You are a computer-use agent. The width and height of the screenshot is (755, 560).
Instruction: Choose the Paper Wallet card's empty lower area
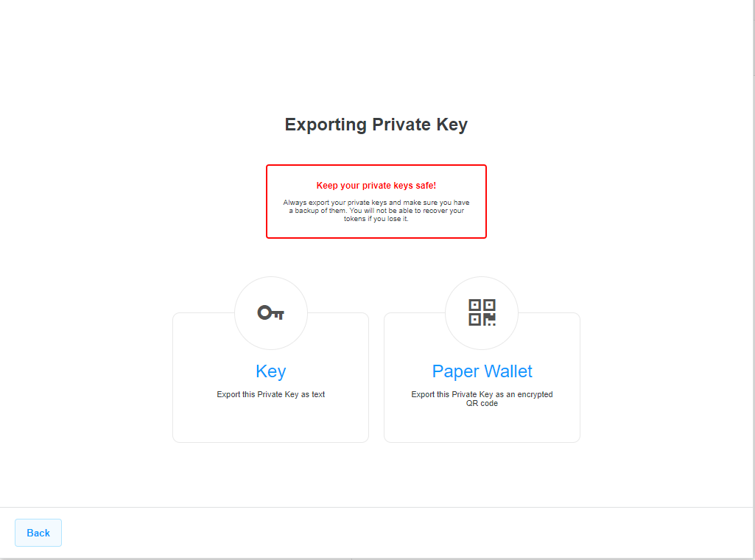pyautogui.click(x=482, y=426)
